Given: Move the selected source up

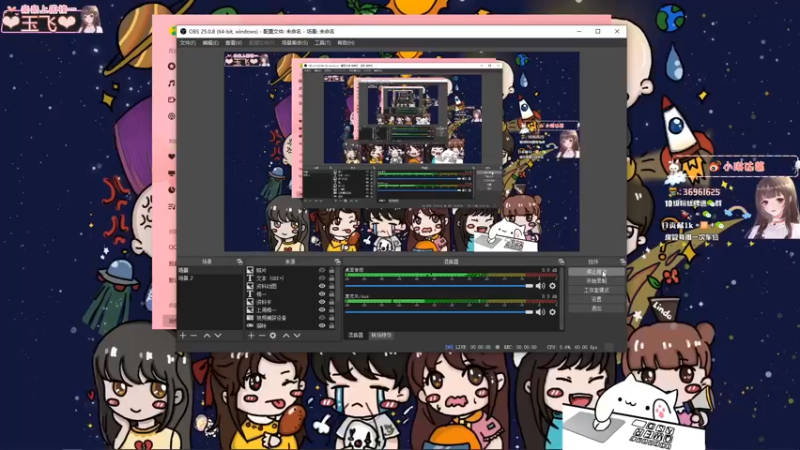Looking at the screenshot, I should (x=286, y=336).
